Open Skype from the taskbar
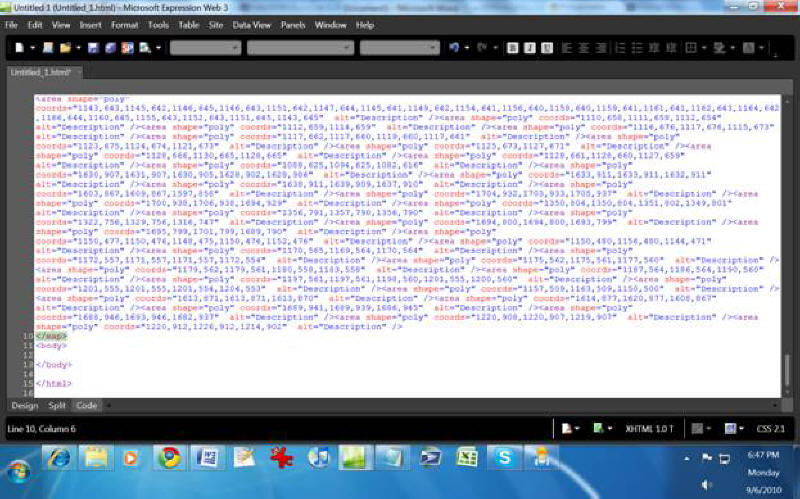This screenshot has height=499, width=800. (504, 457)
